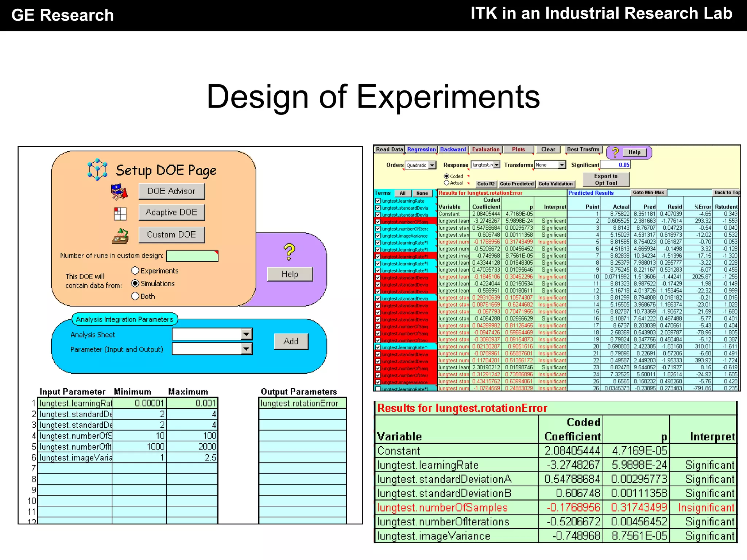The height and width of the screenshot is (560, 747).
Task: Click the Custom DOE tools icon
Action: [x=120, y=236]
